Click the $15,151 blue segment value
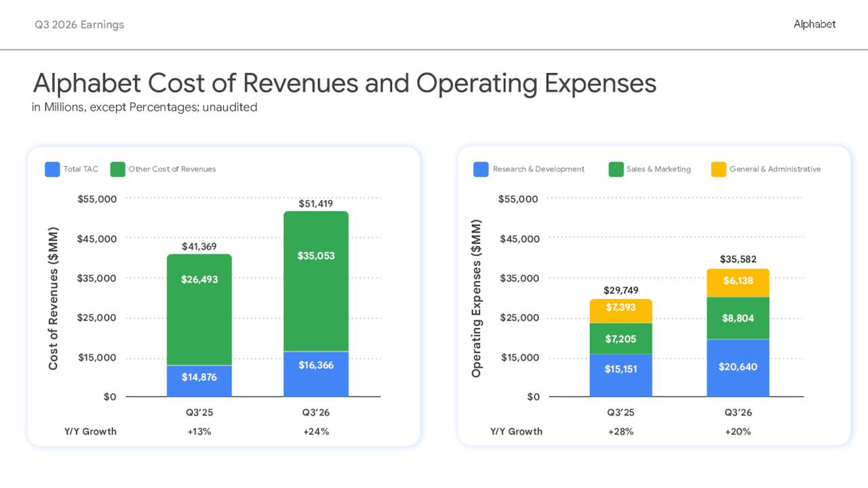Screen dimensions: 868x488 (621, 370)
